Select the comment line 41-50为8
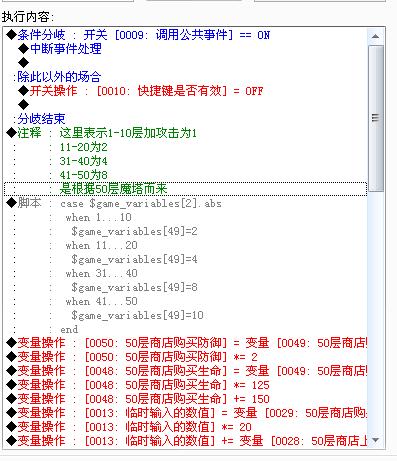397x461 pixels. coord(186,175)
